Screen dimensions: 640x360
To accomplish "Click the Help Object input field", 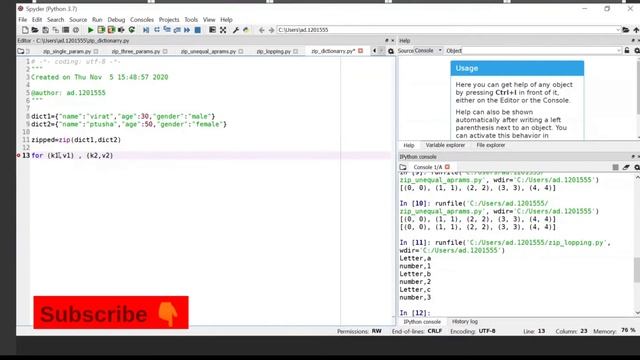I will [539, 51].
